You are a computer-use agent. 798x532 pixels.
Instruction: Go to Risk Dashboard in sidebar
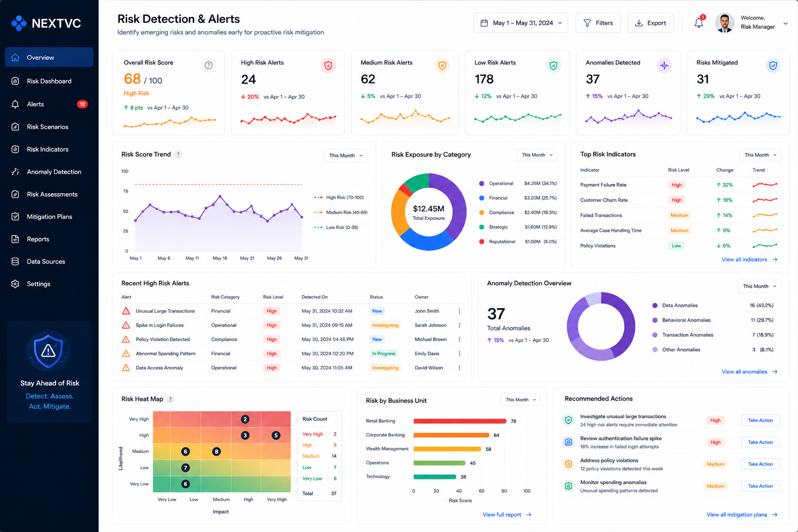(49, 81)
